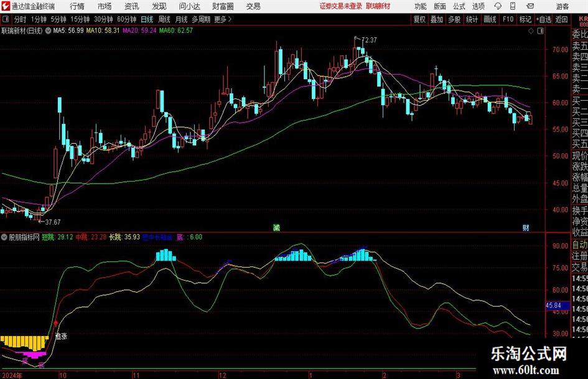The width and height of the screenshot is (588, 379).
Task: Click the diamond icon at chart top-right
Action: pos(531,31)
